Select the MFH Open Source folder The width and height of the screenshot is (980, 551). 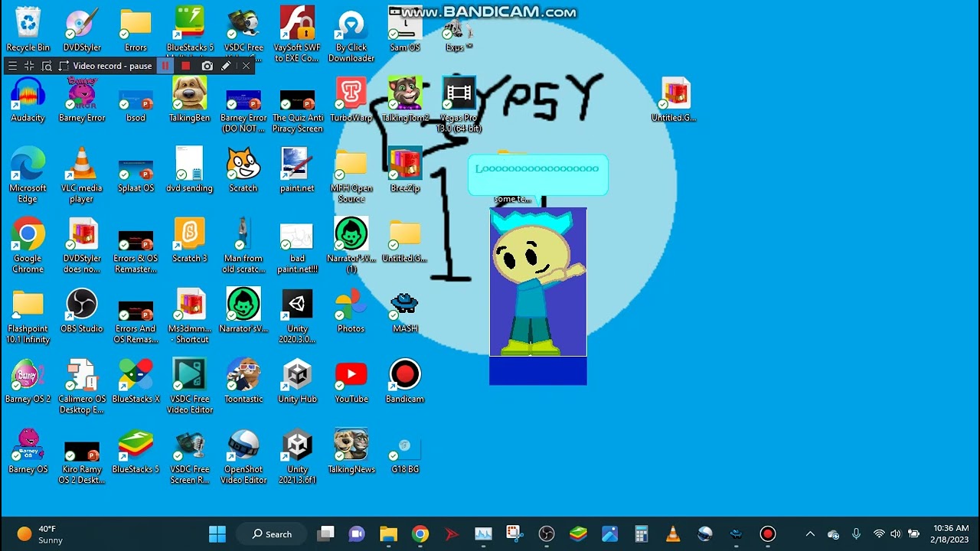351,175
